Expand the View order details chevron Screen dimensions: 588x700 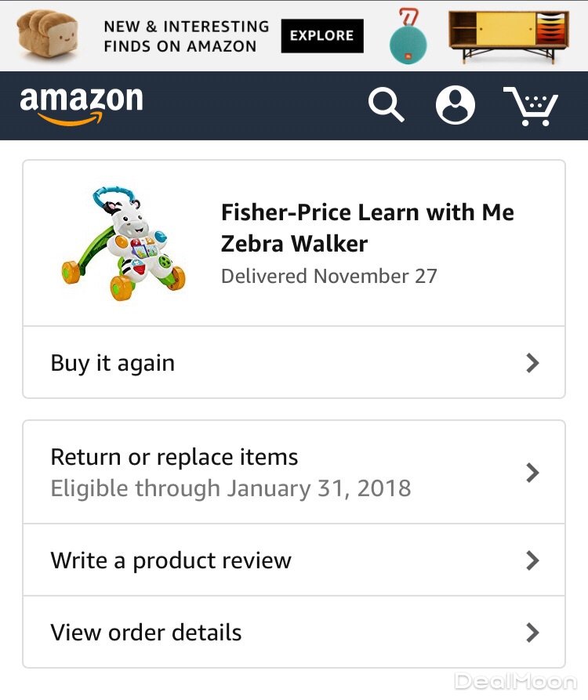point(532,633)
